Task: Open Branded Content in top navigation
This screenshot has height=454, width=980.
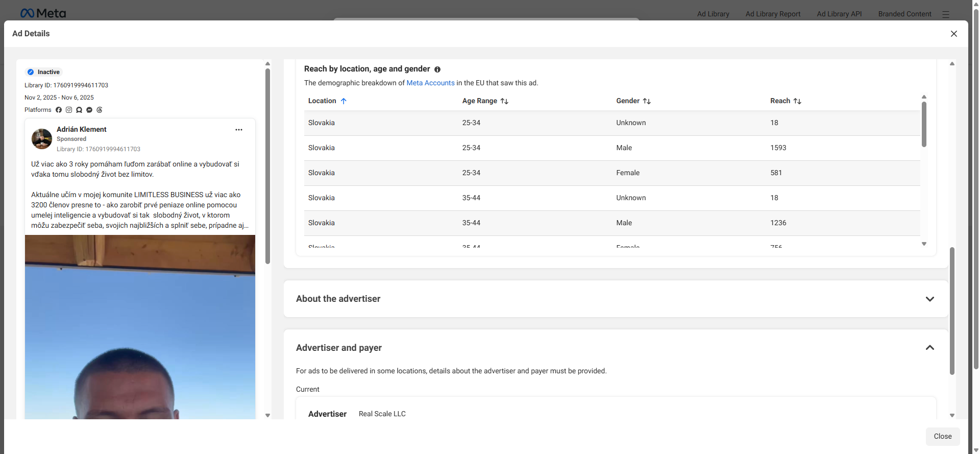Action: [x=904, y=14]
